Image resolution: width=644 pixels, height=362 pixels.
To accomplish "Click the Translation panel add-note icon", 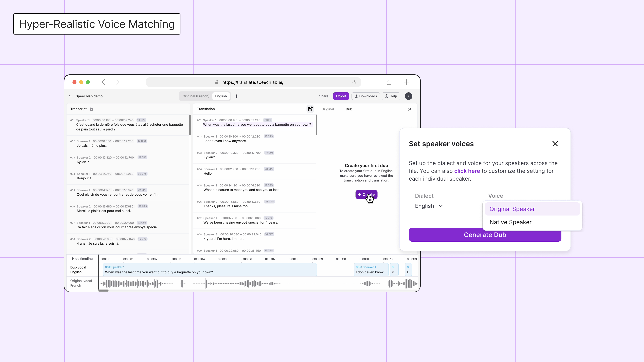I will coord(310,109).
